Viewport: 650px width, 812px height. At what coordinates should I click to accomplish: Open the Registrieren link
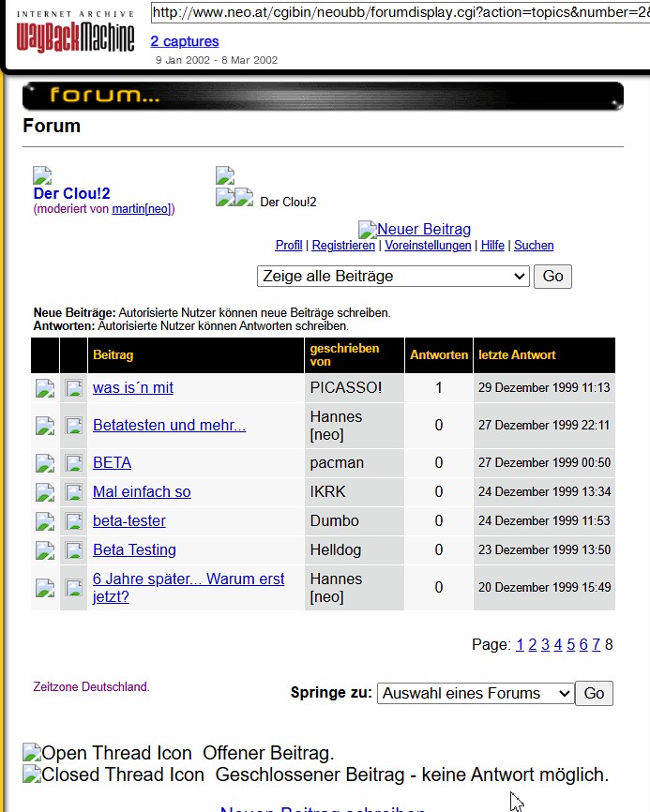pos(343,245)
